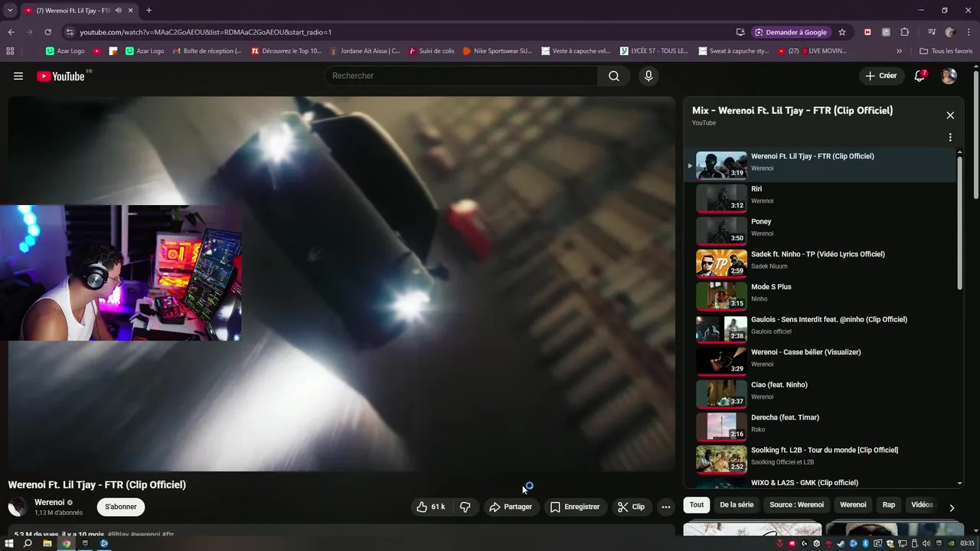Close the Werenoi Ft. Lil Tjay tab
980x551 pixels.
click(131, 11)
